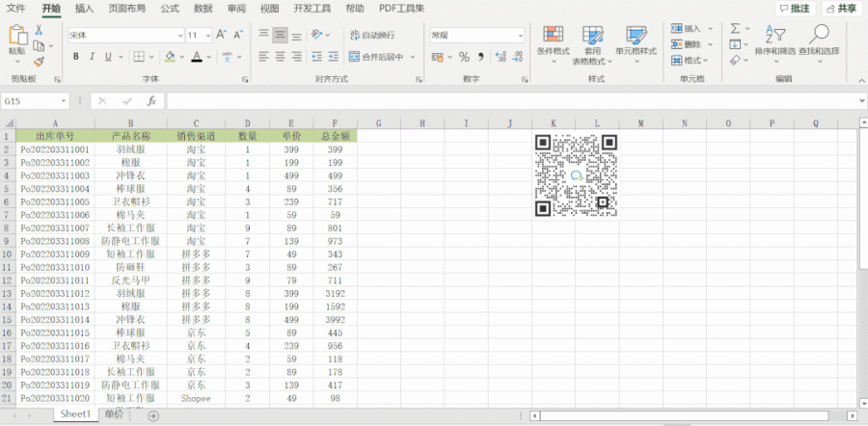This screenshot has width=868, height=426.
Task: Switch to the 数据 tab
Action: [x=203, y=9]
